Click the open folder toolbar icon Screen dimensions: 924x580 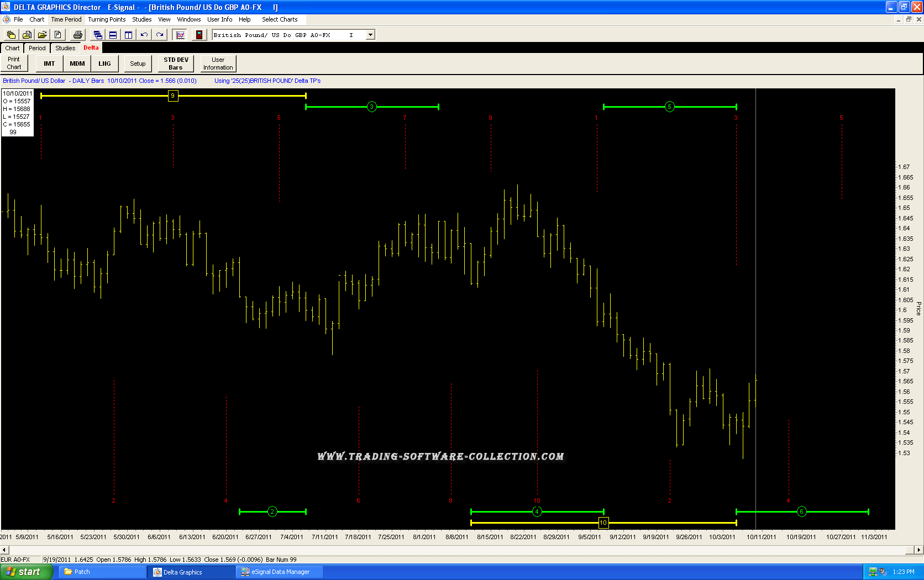[x=42, y=35]
